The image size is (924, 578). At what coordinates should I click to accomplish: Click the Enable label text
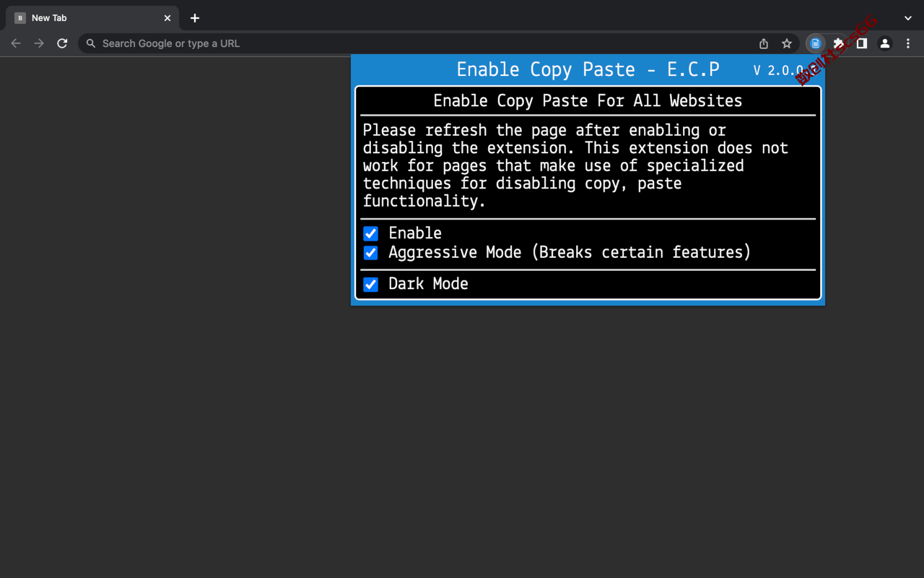point(415,233)
